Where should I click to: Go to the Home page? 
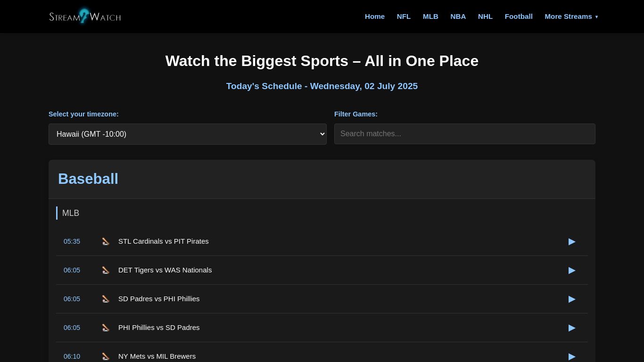click(x=375, y=16)
